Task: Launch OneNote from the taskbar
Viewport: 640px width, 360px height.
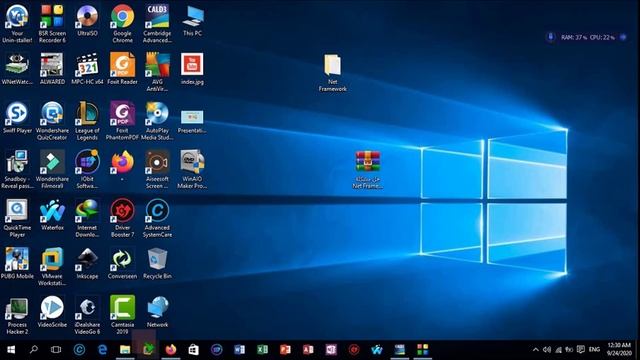Action: pos(331,350)
